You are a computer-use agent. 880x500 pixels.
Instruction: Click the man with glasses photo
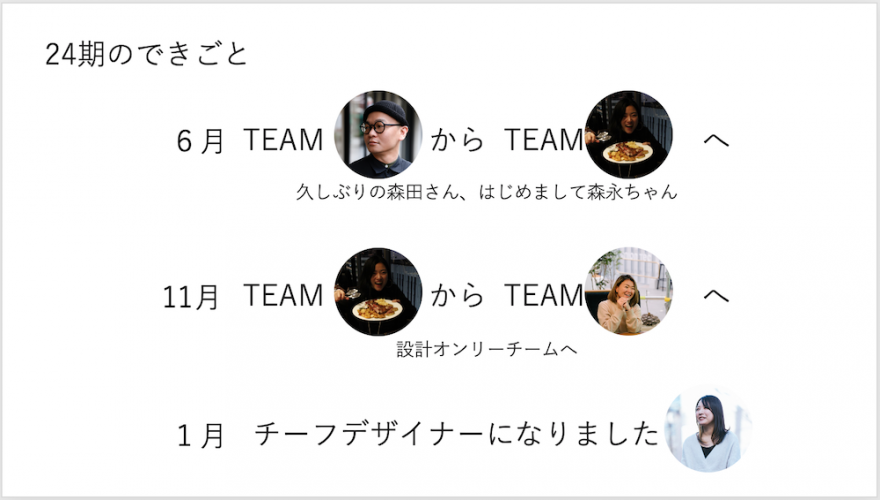[378, 135]
